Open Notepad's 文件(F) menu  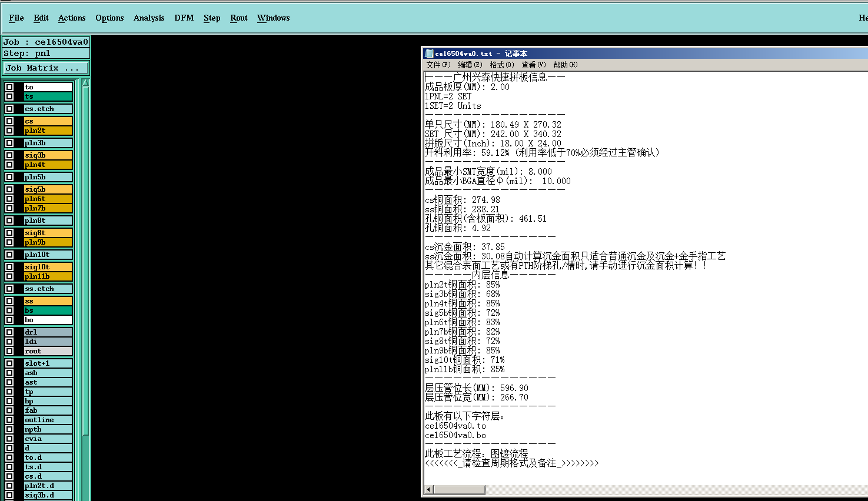point(438,65)
